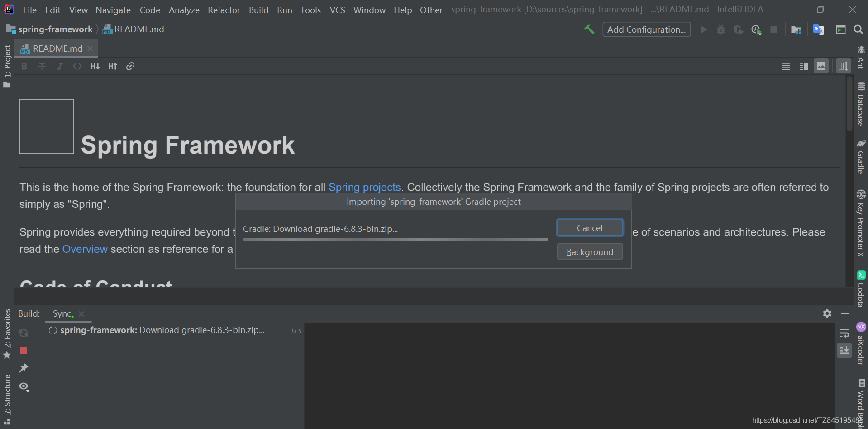Click README.md breadcrumb
This screenshot has height=429, width=868.
pyautogui.click(x=134, y=29)
